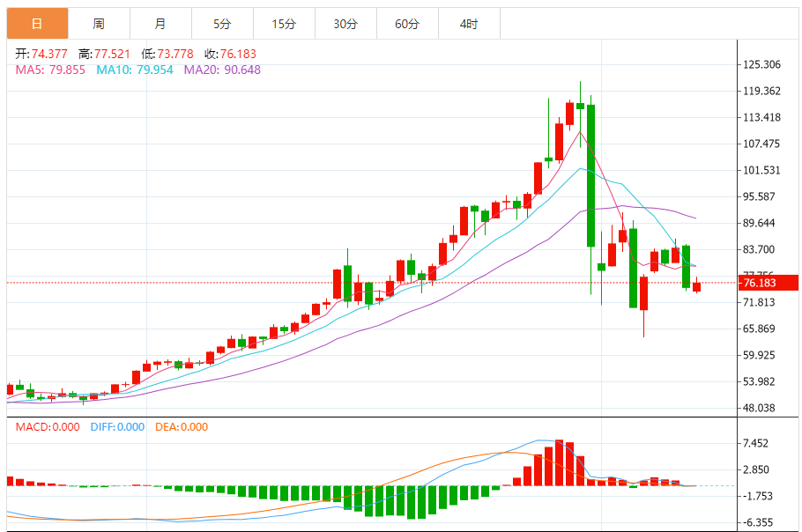This screenshot has width=802, height=532.
Task: Open the 60分 timeframe tab
Action: pos(407,24)
